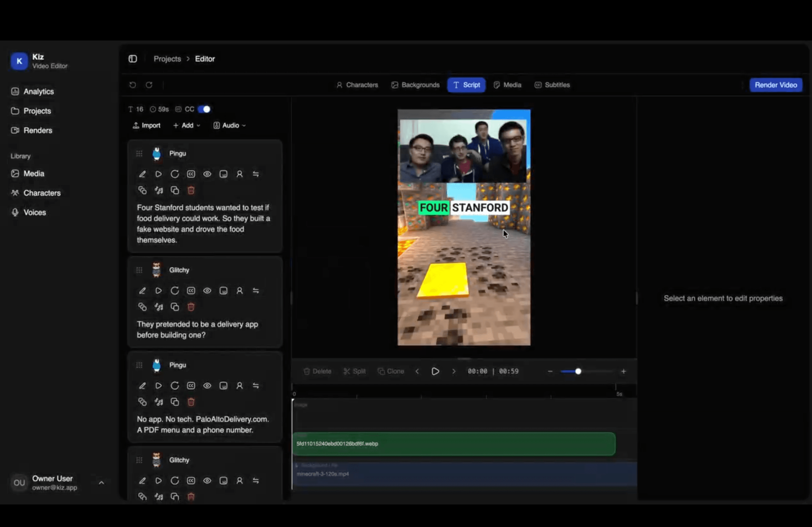Step to next frame arrow
812x527 pixels.
pos(454,371)
